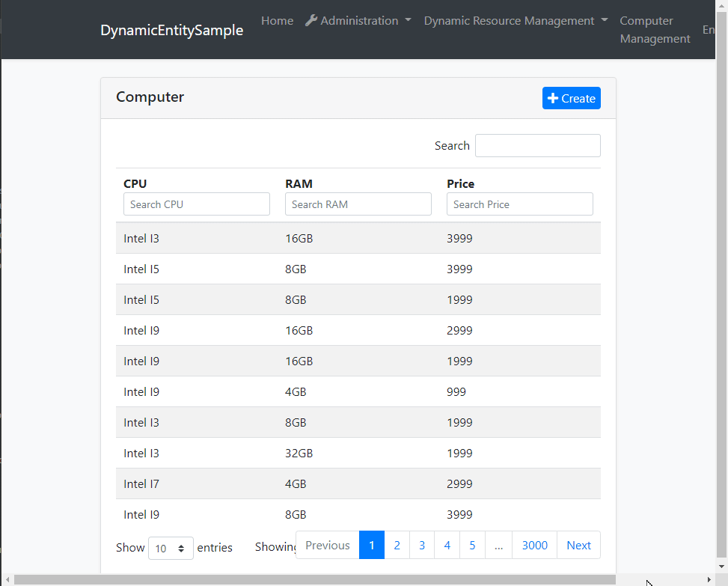The width and height of the screenshot is (728, 586).
Task: Jump to page 3000 in pagination
Action: tap(534, 545)
